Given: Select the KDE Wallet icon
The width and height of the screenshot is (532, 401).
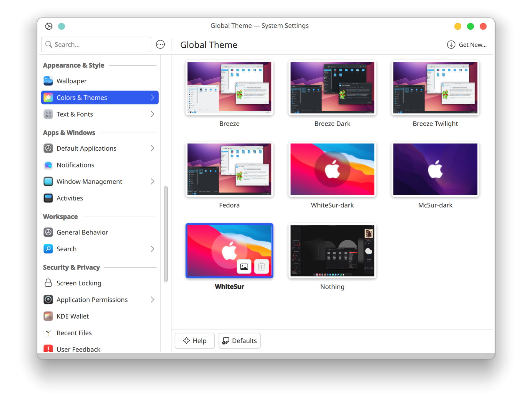Looking at the screenshot, I should pos(48,316).
